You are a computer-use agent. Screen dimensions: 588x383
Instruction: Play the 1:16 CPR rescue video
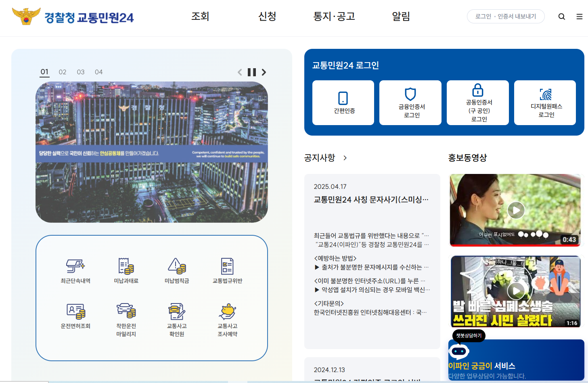pos(516,291)
